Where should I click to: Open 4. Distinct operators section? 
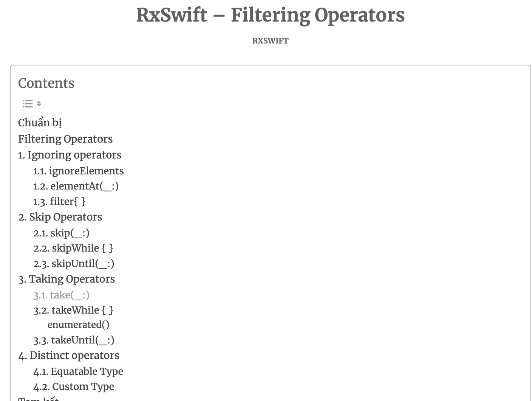tap(69, 356)
